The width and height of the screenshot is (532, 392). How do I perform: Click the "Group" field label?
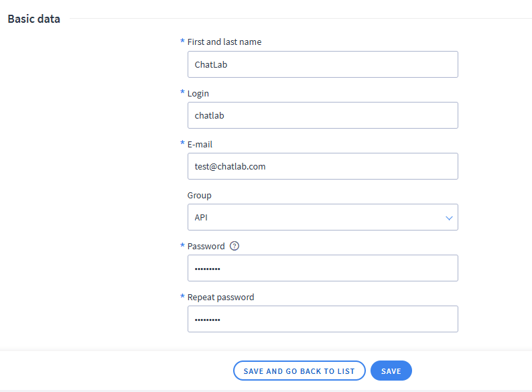pos(199,196)
